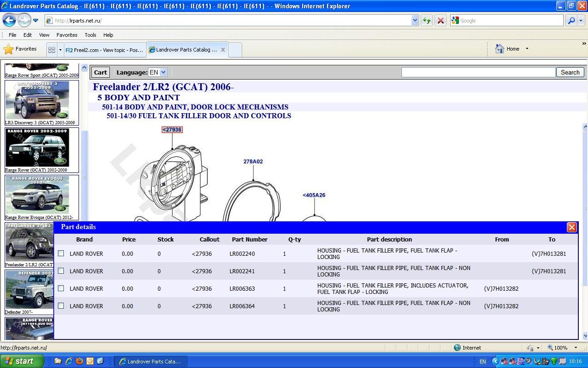Click the (V)7H013282 From value for LR006364

pyautogui.click(x=501, y=306)
